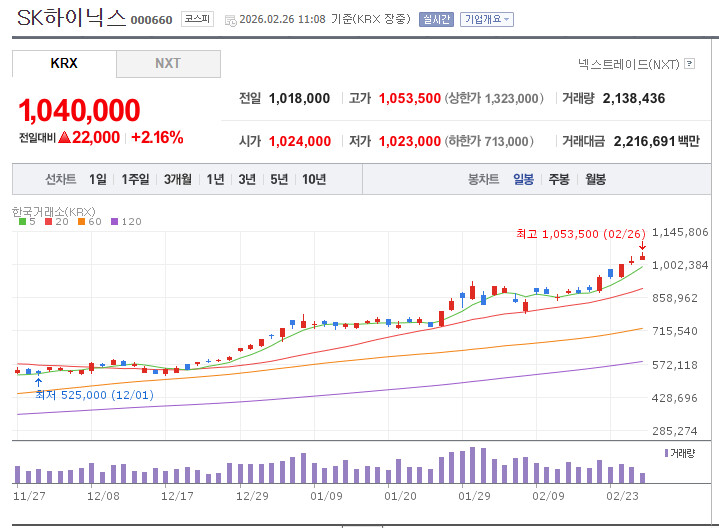
Task: Select the 일봉 daily candle chart
Action: [523, 179]
